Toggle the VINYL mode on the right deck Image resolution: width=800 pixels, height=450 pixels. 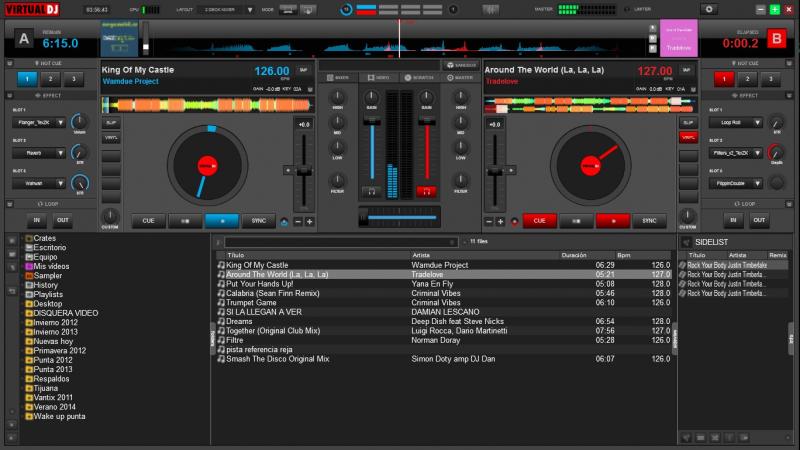[x=688, y=137]
